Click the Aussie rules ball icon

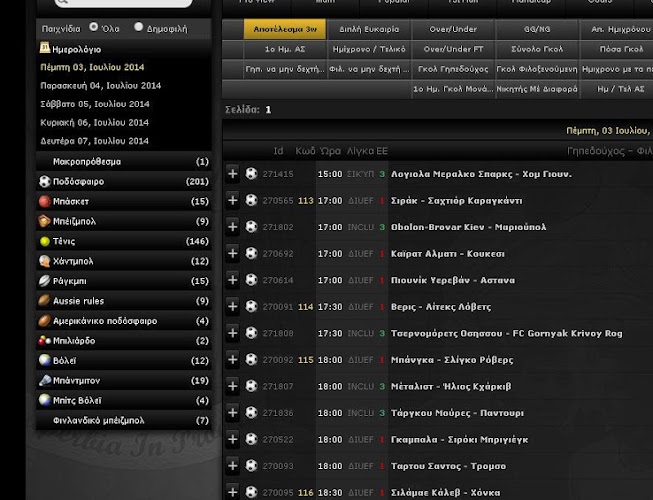(45, 301)
